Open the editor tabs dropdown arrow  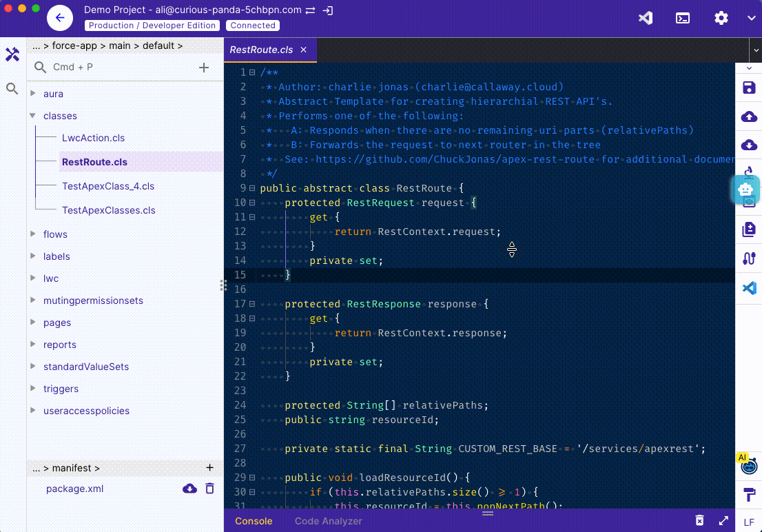pos(756,50)
